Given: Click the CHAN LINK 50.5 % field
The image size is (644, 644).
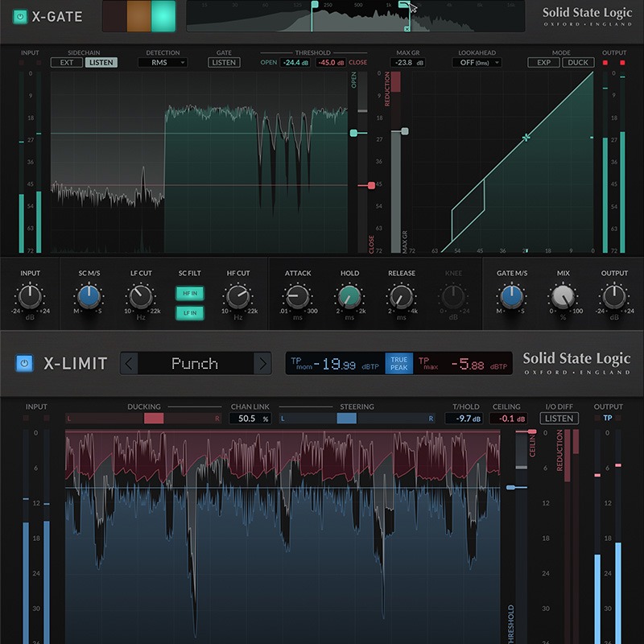Looking at the screenshot, I should click(250, 419).
